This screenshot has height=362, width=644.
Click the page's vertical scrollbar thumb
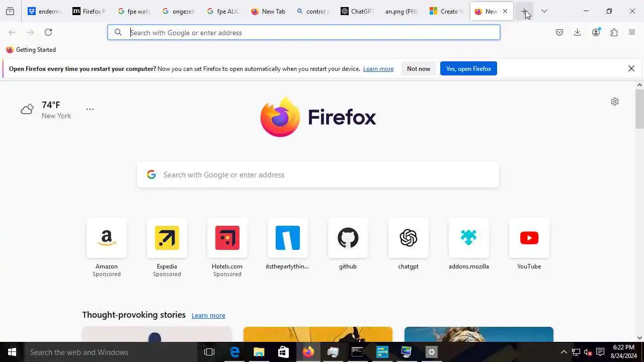click(639, 109)
